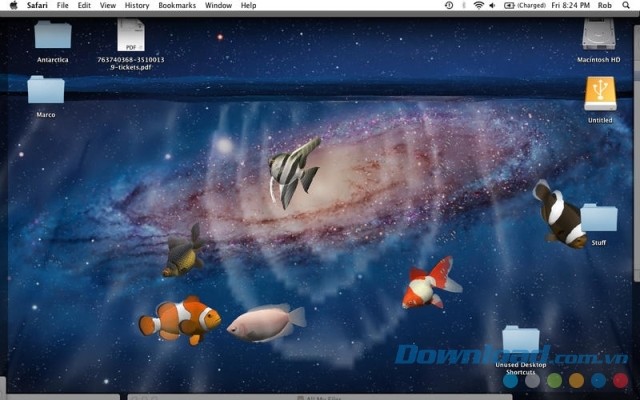Open the Stuff folder

point(598,218)
